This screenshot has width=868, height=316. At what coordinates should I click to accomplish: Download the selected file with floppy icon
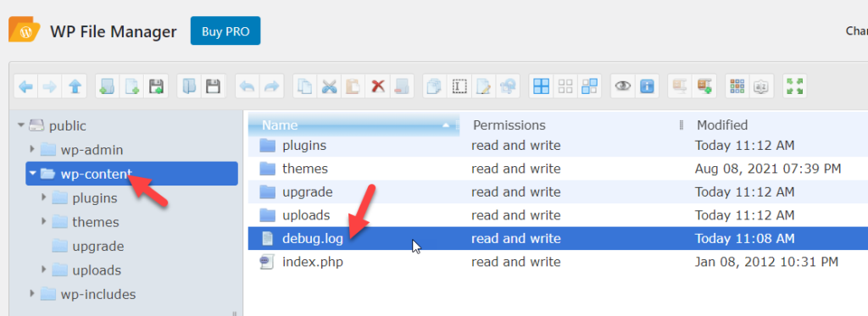(x=213, y=86)
